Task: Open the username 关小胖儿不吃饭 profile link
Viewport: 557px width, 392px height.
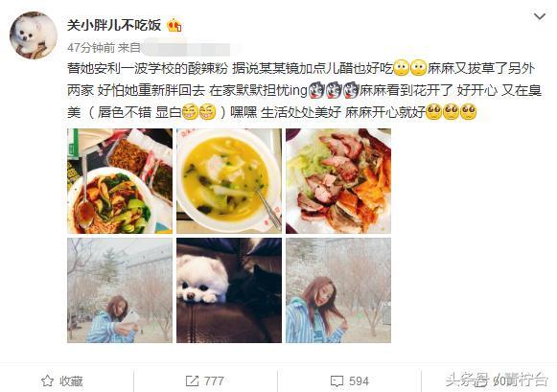Action: (114, 25)
